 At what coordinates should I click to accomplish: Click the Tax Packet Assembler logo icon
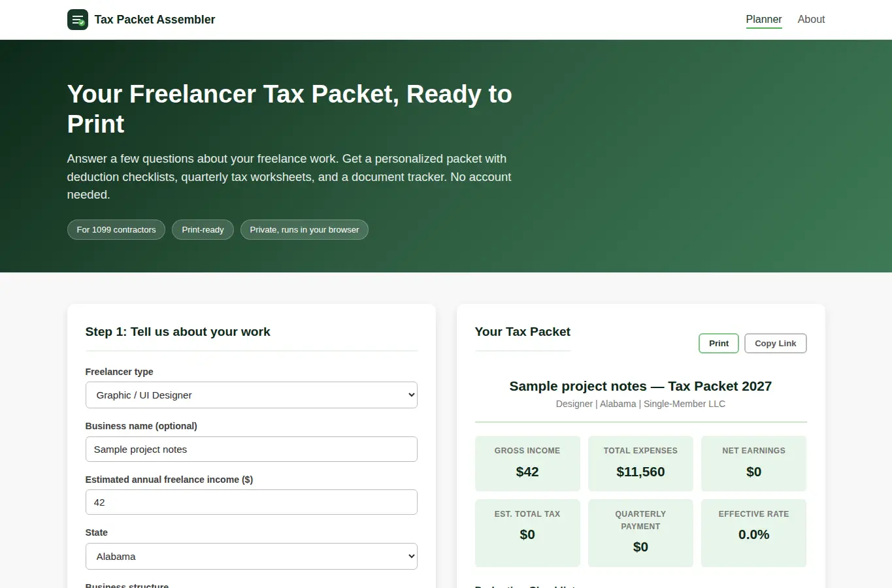(x=78, y=20)
